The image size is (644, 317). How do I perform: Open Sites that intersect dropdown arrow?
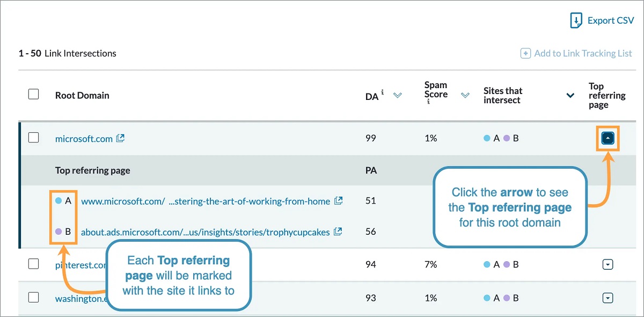point(570,96)
